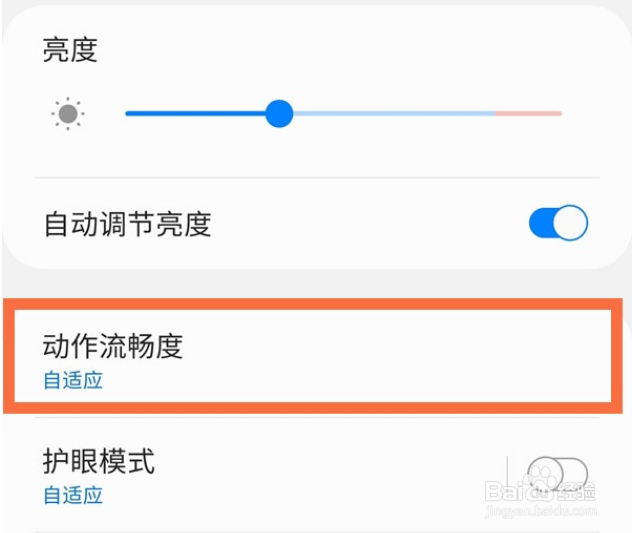The image size is (633, 533).
Task: Click the 自动调节亮度 label
Action: [x=127, y=224]
